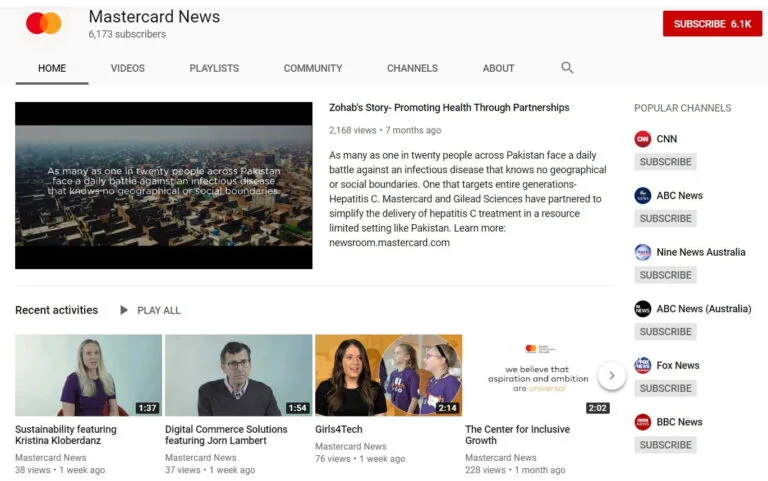Open the Playlists tab
The image size is (768, 481).
tap(214, 68)
